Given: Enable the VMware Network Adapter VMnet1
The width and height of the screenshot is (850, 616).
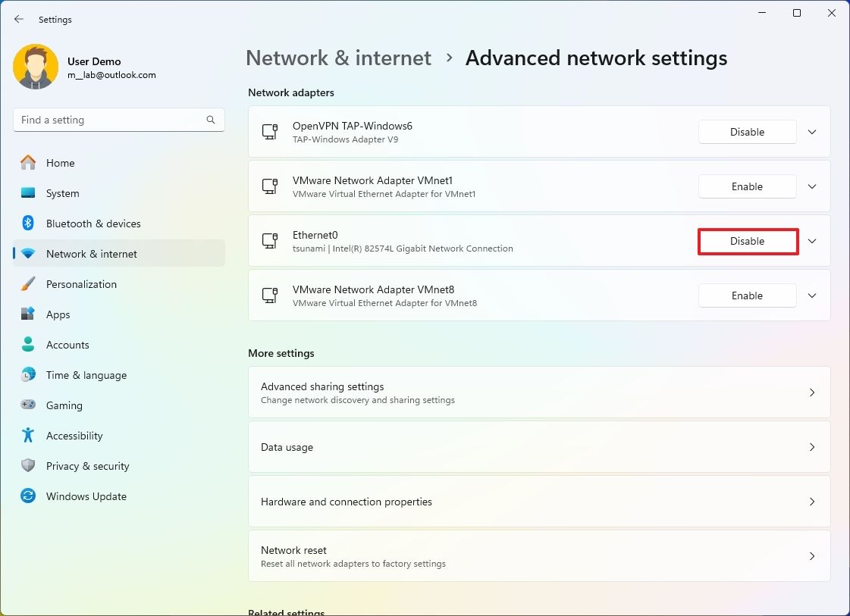Looking at the screenshot, I should (747, 186).
